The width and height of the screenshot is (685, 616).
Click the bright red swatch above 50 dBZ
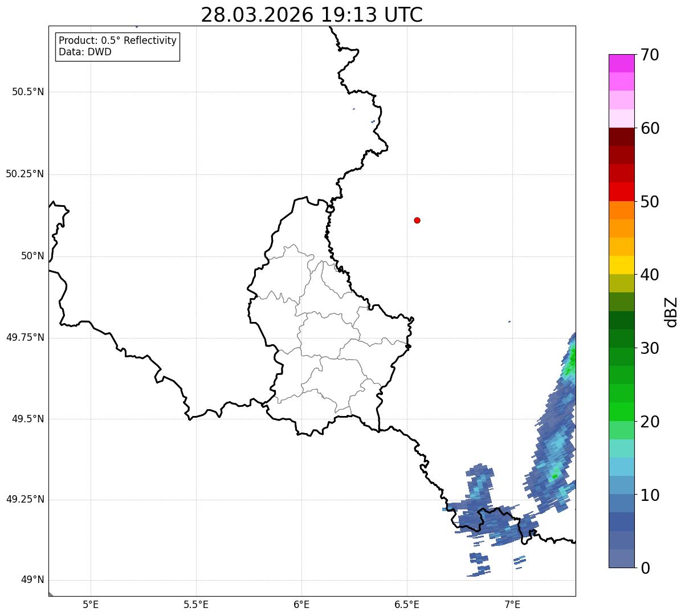(x=621, y=191)
